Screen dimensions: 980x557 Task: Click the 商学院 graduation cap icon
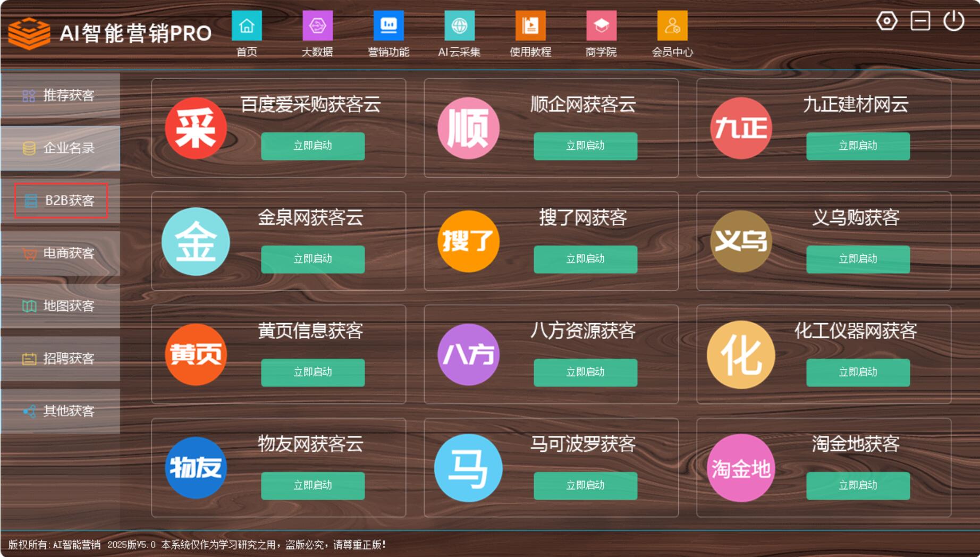tap(601, 26)
